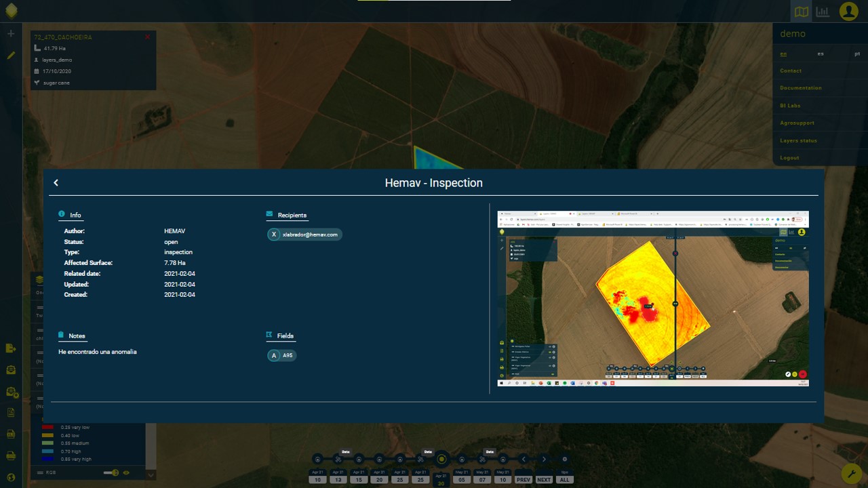Viewport: 868px width, 488px height.
Task: Click the Notes clipboard icon
Action: click(x=62, y=335)
